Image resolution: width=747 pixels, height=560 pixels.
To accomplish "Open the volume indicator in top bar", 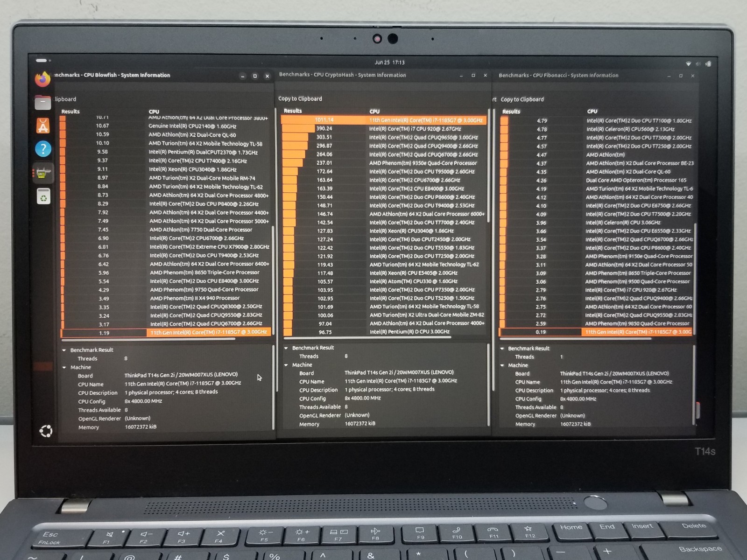I will (698, 63).
